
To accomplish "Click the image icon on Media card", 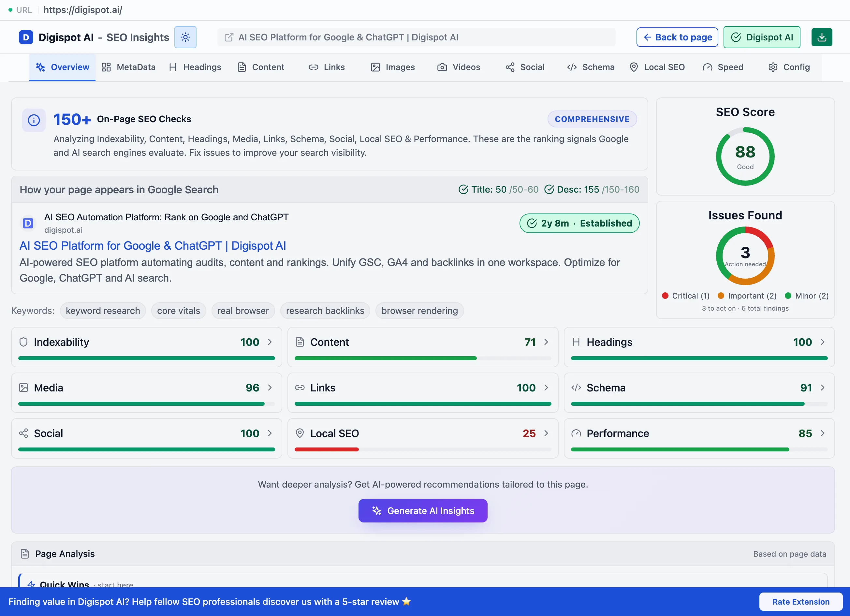I will [x=23, y=388].
